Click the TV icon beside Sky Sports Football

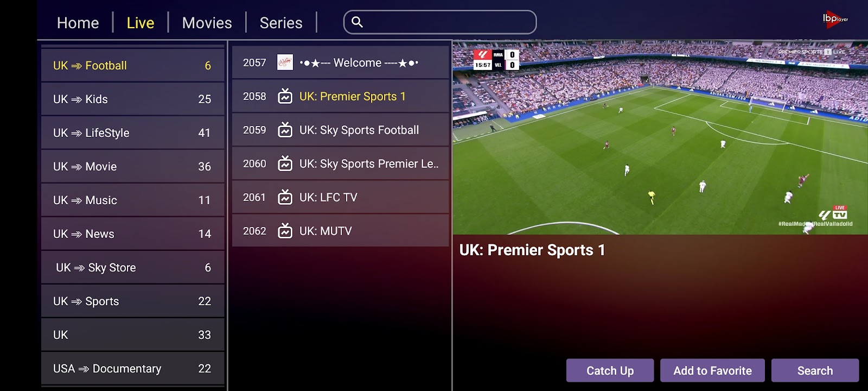click(285, 130)
